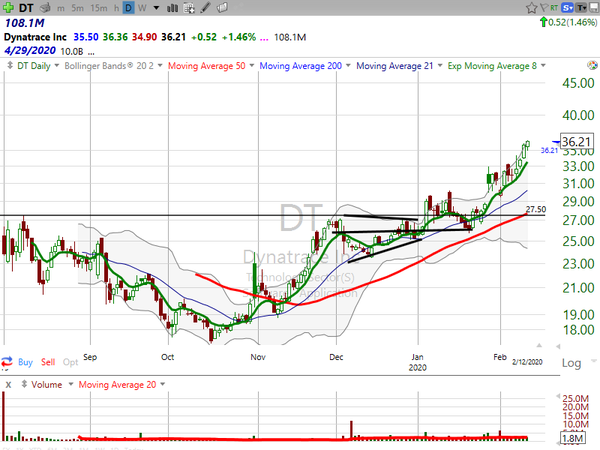Click the DT ticker symbol in the toolbar
The width and height of the screenshot is (600, 450).
point(26,8)
